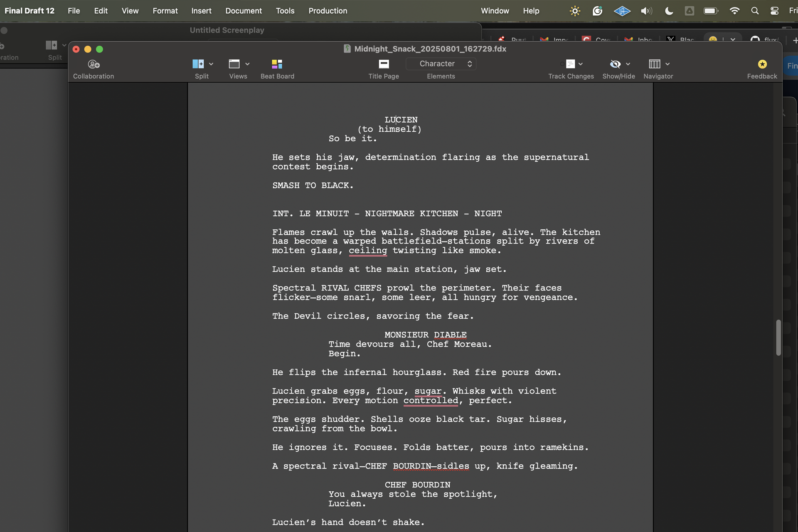Open the Production menu
The width and height of the screenshot is (798, 532).
[x=328, y=11]
